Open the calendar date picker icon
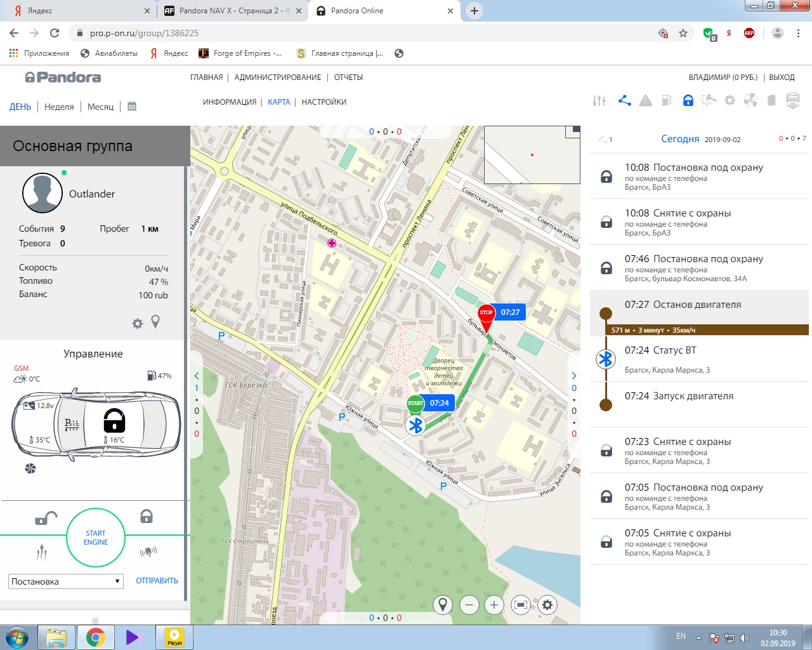812x650 pixels. tap(132, 107)
